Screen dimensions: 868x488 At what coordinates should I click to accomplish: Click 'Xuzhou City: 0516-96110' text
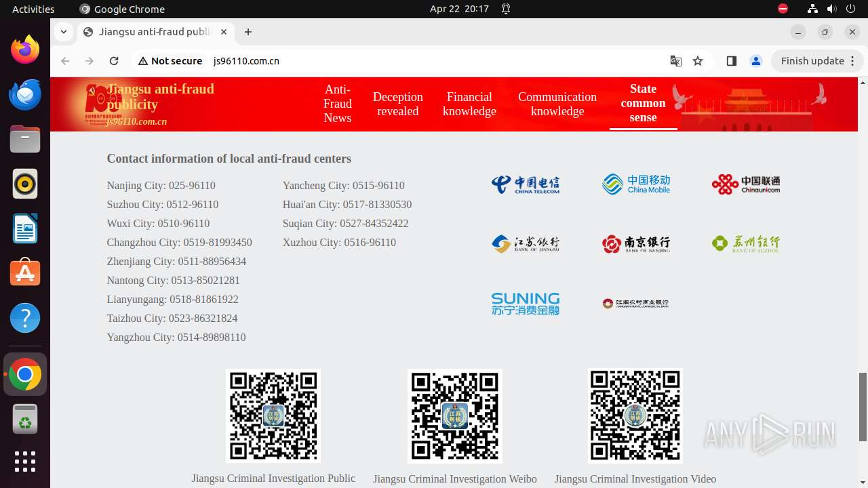(339, 243)
